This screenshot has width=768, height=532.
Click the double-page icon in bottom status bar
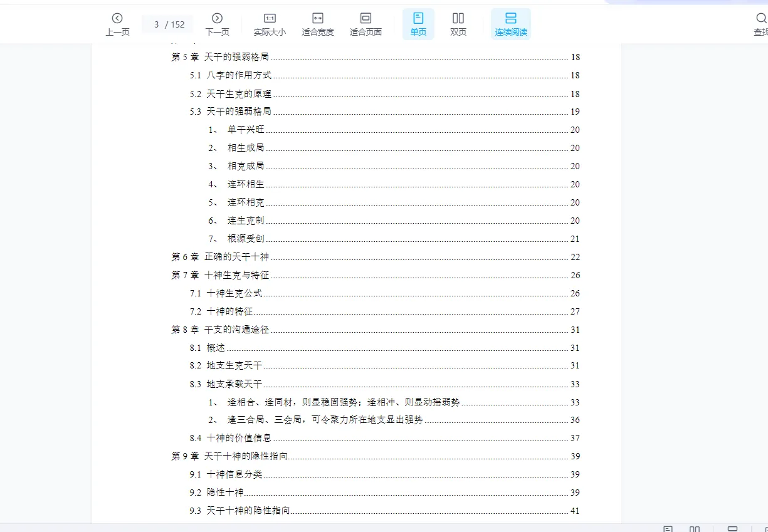[695, 529]
